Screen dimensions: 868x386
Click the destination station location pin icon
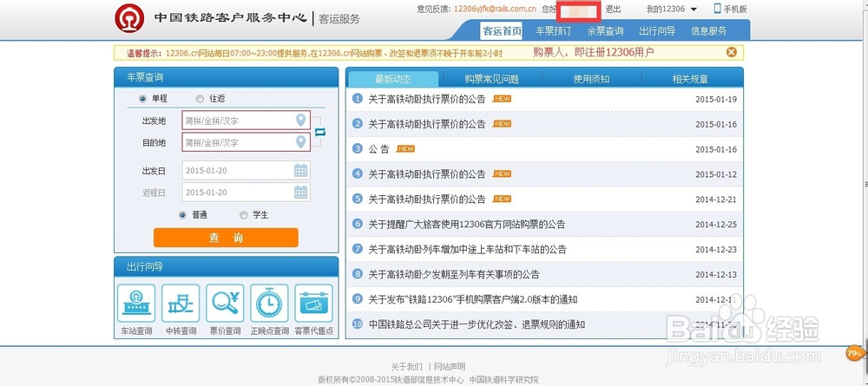(300, 142)
